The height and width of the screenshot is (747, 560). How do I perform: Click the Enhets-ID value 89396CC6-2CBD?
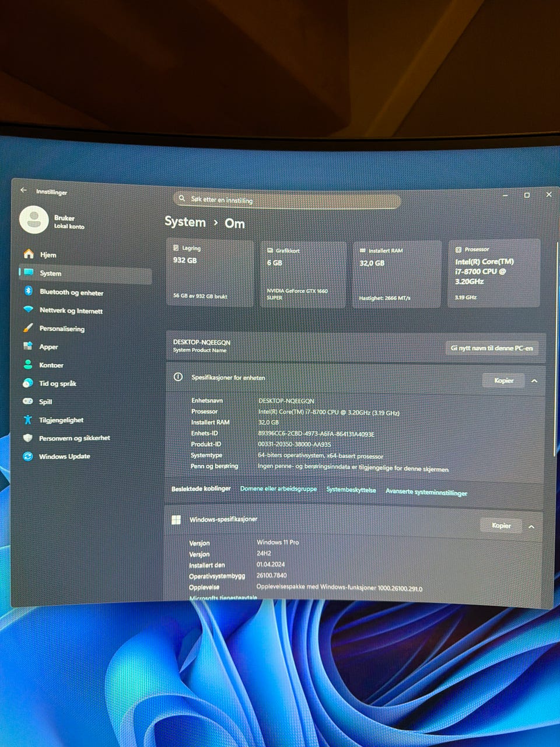coord(316,434)
